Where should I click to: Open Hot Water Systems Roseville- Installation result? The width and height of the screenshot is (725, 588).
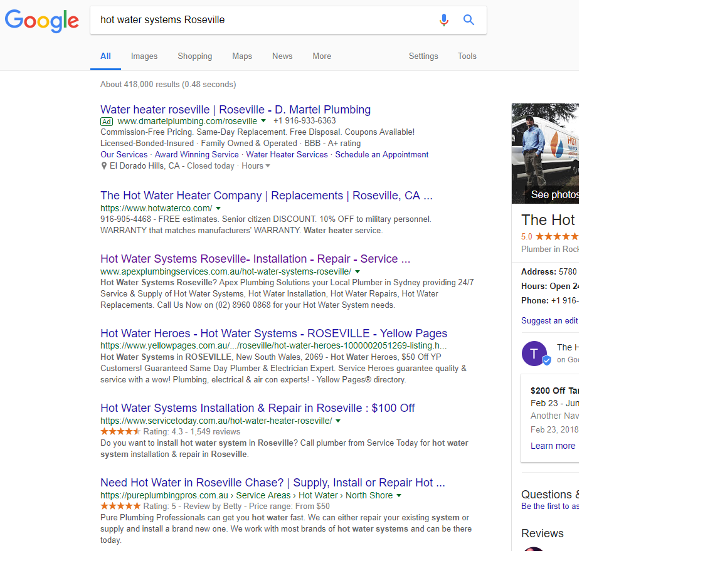click(255, 259)
